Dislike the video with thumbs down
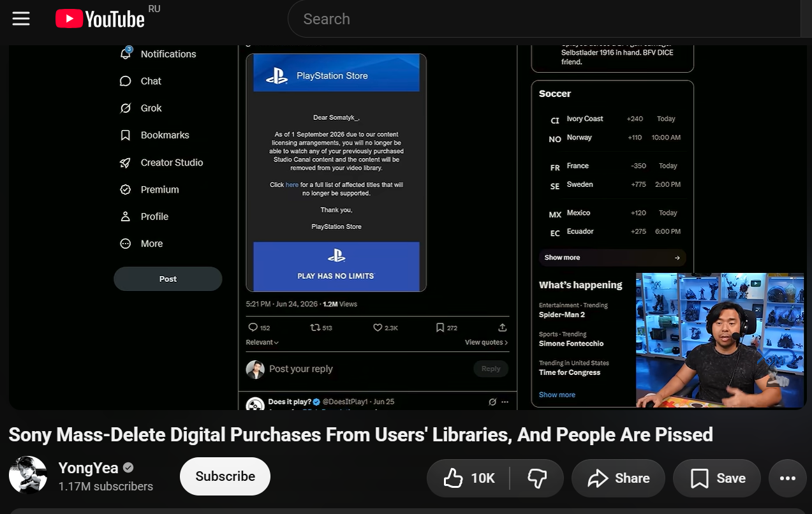Viewport: 812px width, 514px height. [x=537, y=478]
